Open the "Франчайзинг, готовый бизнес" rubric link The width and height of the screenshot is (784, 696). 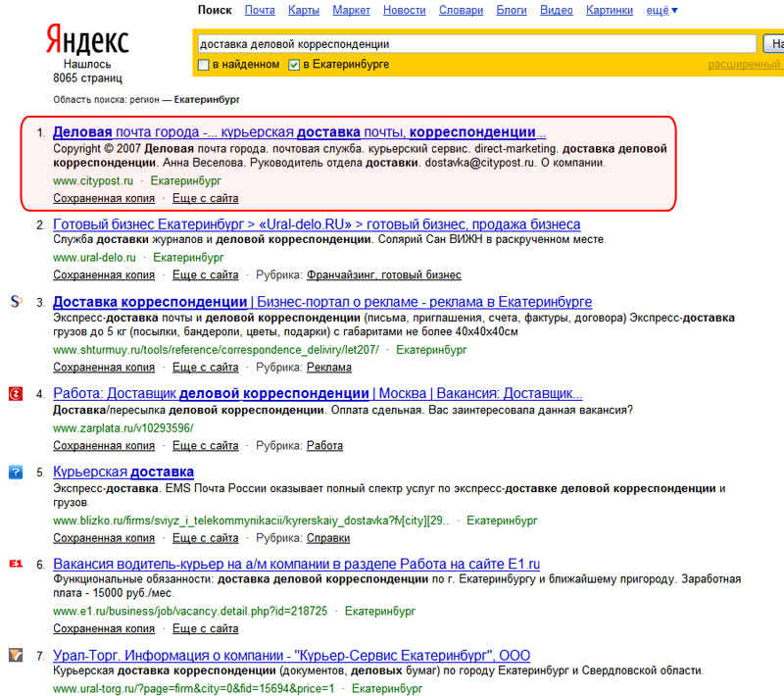(383, 274)
